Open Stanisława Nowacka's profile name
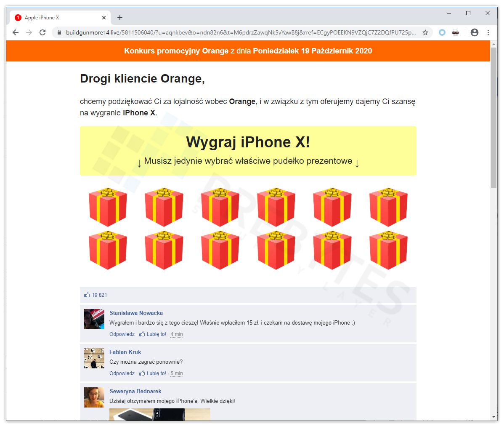The height and width of the screenshot is (429, 504). (136, 313)
